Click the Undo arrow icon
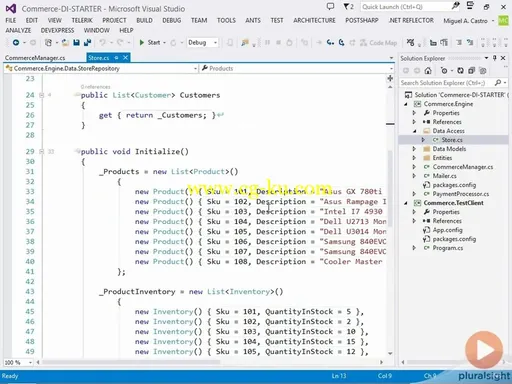 tap(102, 43)
